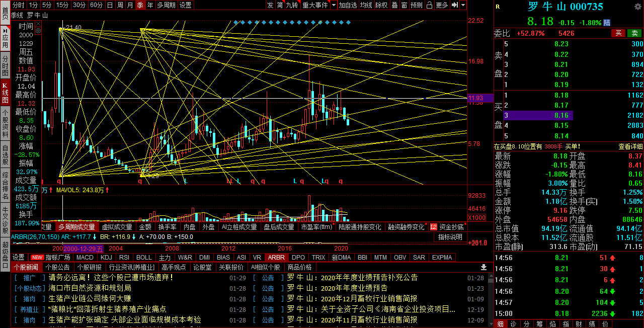This screenshot has height=328, width=644.
Task: Click the 叠 overlay toolbar button
Action: [x=394, y=5]
